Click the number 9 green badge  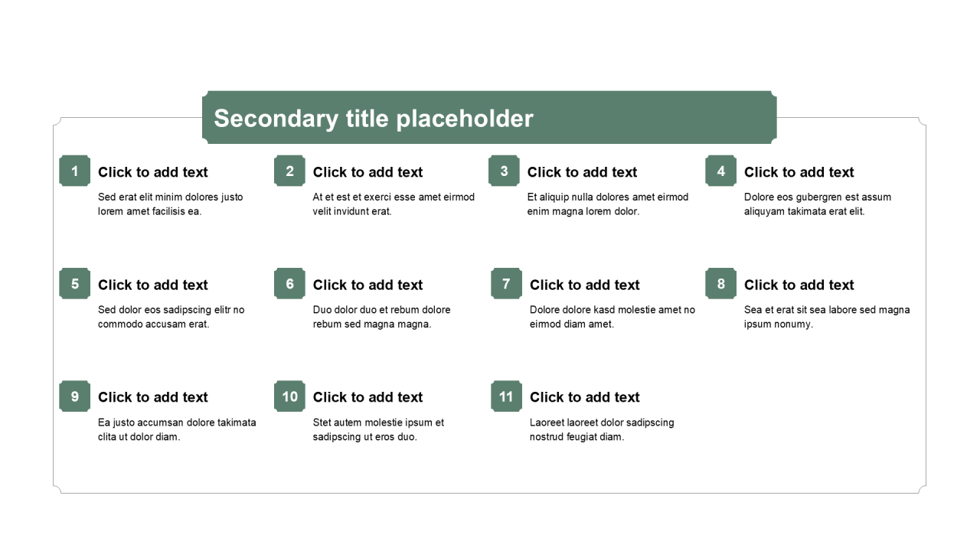(x=74, y=396)
